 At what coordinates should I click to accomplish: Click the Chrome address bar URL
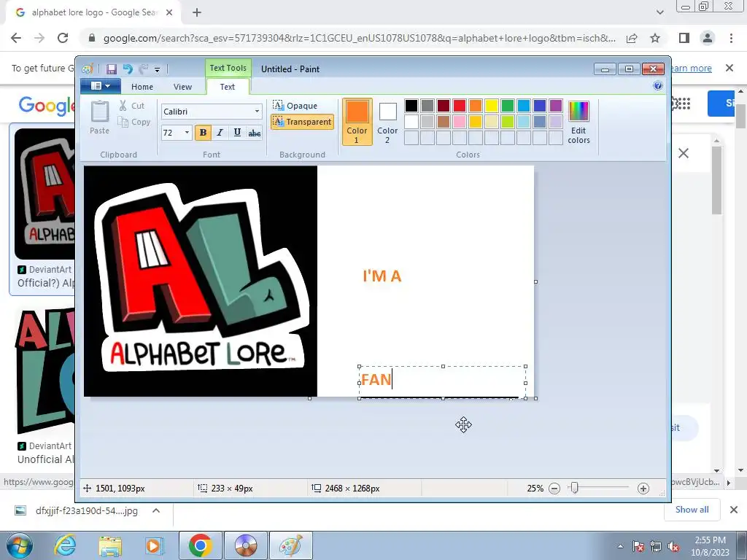click(359, 38)
